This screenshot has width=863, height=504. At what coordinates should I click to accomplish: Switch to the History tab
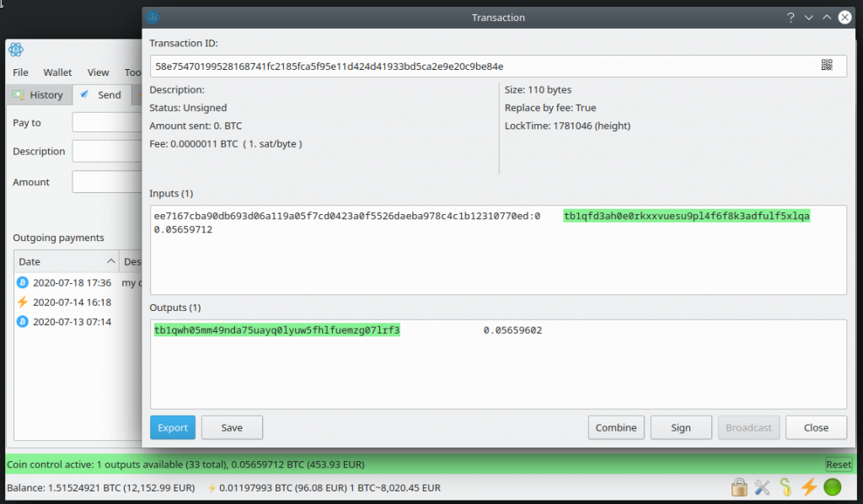(x=39, y=94)
